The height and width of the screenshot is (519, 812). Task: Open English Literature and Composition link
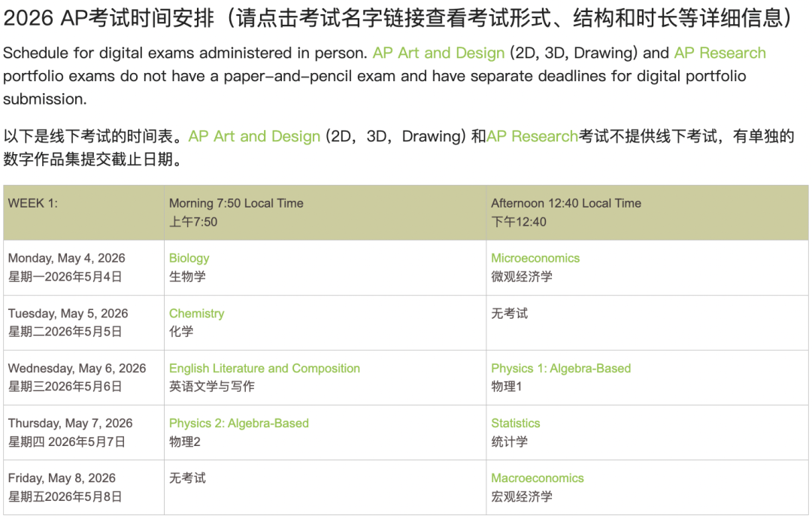click(x=264, y=369)
